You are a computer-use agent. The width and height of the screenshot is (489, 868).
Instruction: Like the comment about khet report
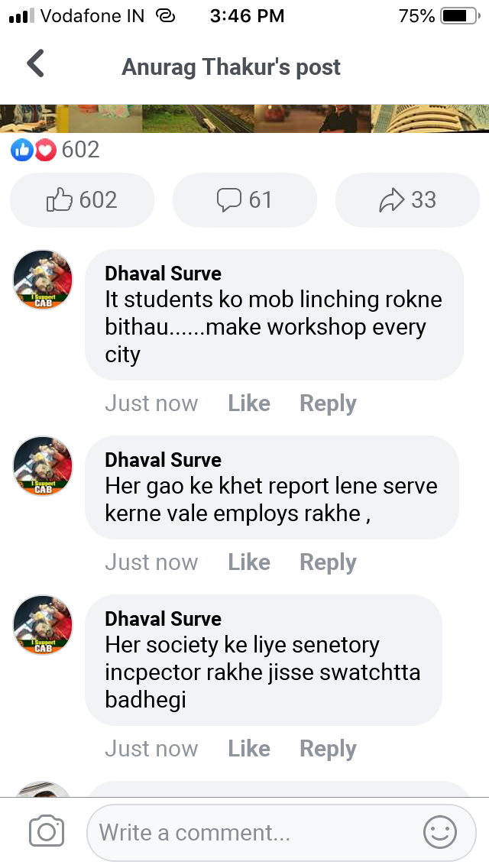tap(249, 562)
